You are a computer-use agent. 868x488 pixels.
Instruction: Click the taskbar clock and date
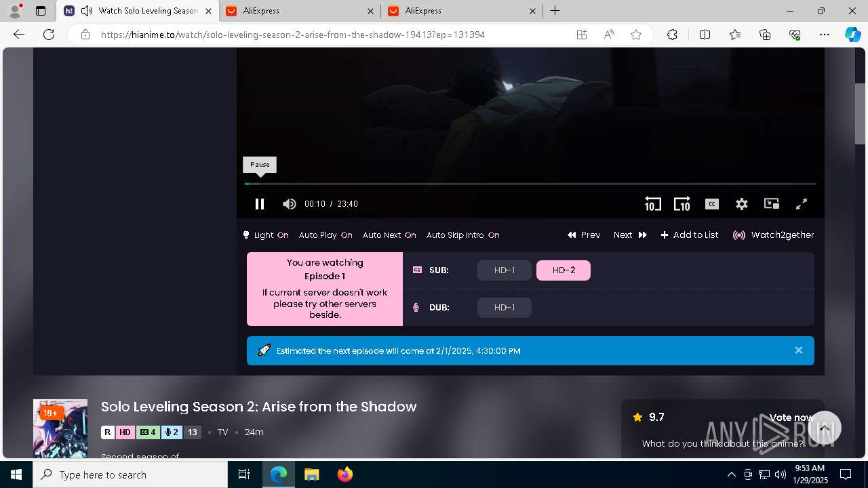pyautogui.click(x=810, y=474)
